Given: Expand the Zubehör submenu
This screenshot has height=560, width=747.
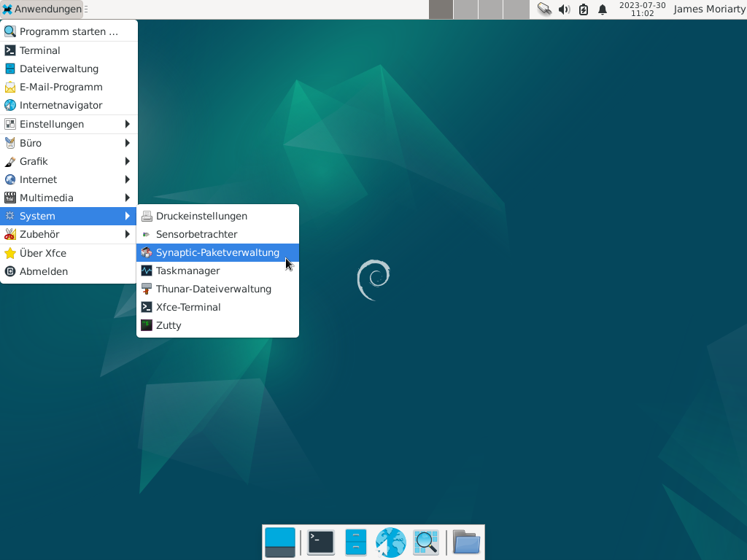Looking at the screenshot, I should pyautogui.click(x=69, y=234).
